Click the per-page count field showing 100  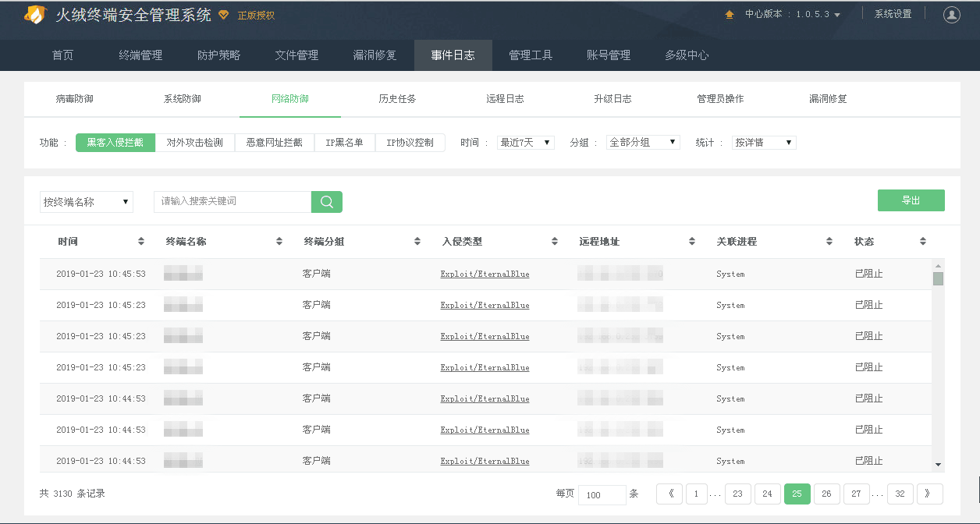pyautogui.click(x=602, y=495)
